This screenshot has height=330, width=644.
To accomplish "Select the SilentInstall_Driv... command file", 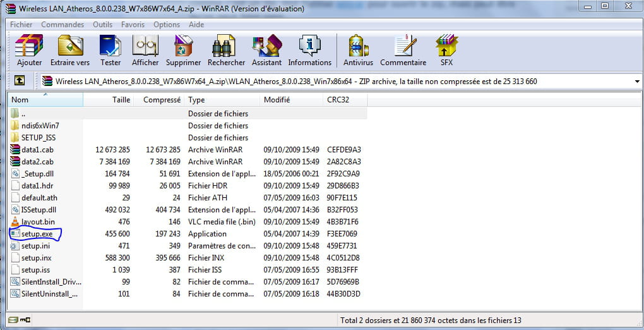I will (x=51, y=282).
